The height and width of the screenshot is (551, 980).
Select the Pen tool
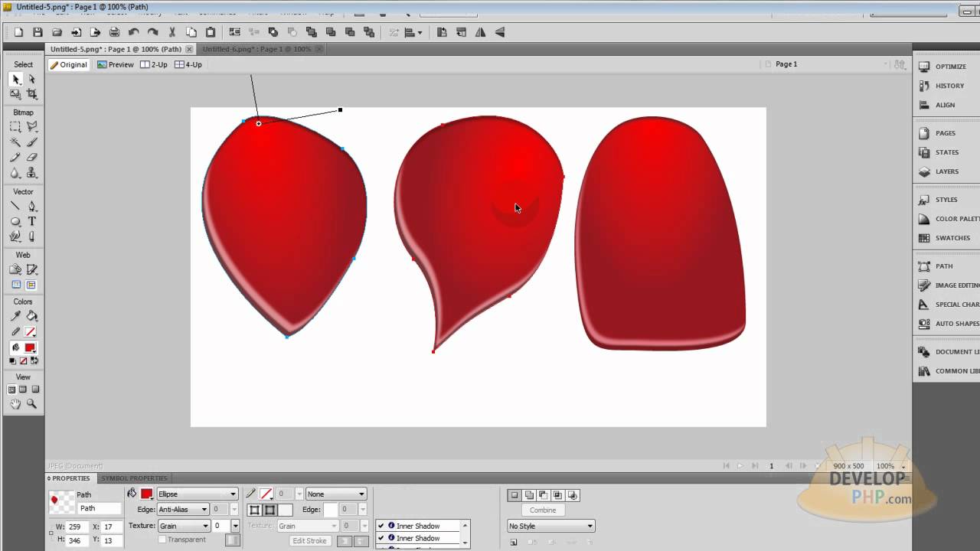31,206
